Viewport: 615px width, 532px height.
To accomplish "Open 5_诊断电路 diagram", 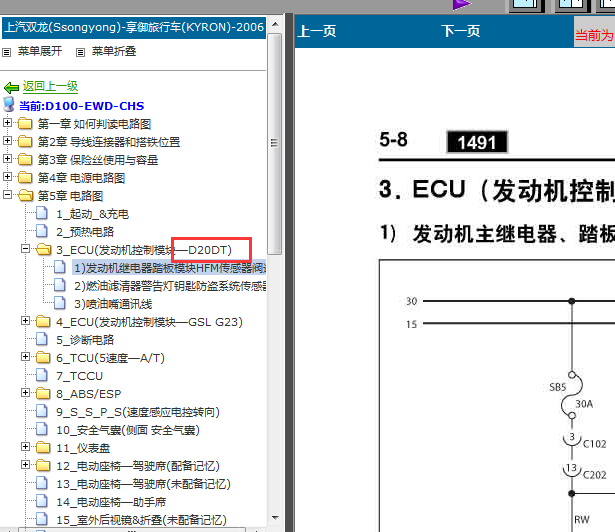I will pyautogui.click(x=85, y=340).
